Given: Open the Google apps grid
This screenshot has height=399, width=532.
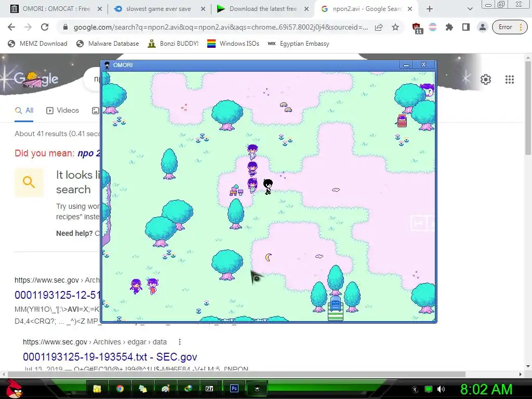Looking at the screenshot, I should pos(509,79).
